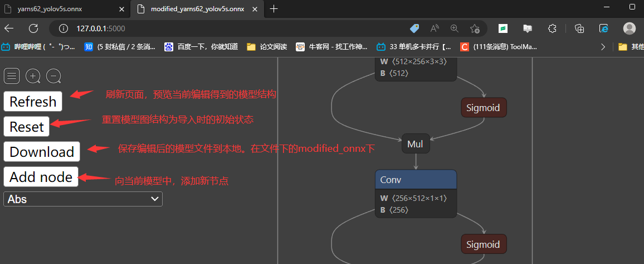Open the 33 单机多卡并行 bookmark
The width and height of the screenshot is (644, 264).
point(414,46)
